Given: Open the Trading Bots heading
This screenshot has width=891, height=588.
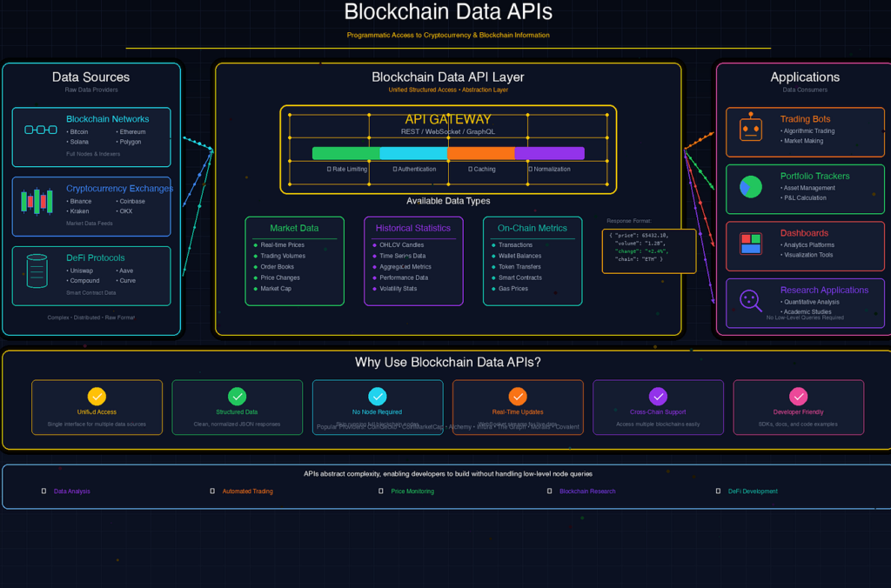Looking at the screenshot, I should 805,119.
